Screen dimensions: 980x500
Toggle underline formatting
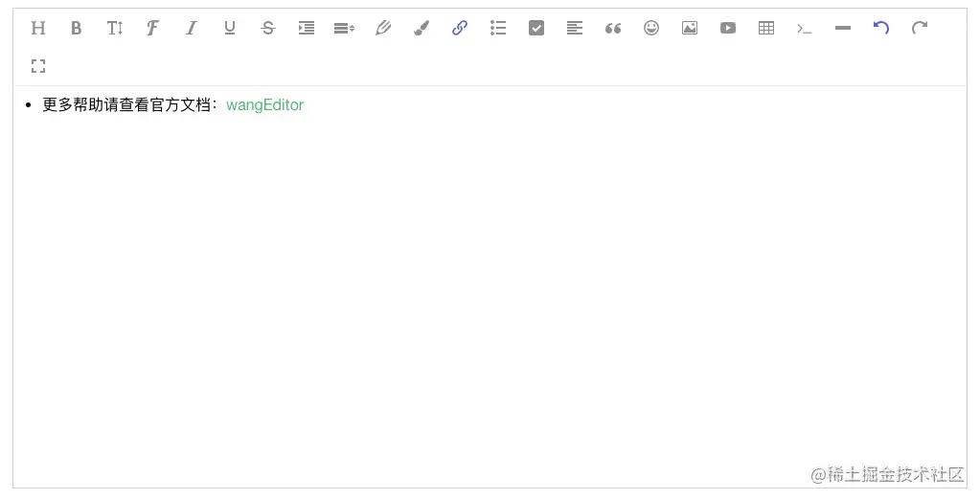[x=229, y=28]
